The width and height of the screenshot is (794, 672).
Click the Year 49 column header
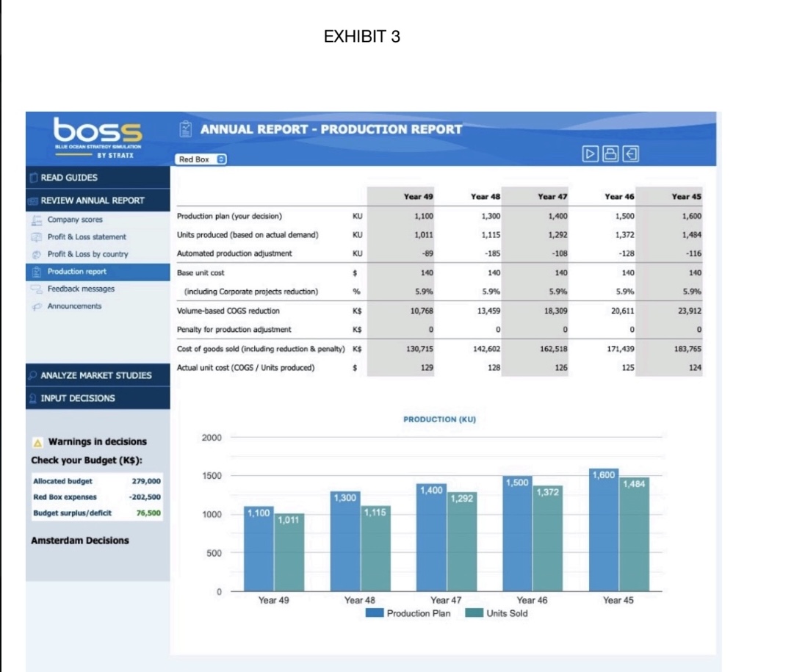pyautogui.click(x=418, y=197)
